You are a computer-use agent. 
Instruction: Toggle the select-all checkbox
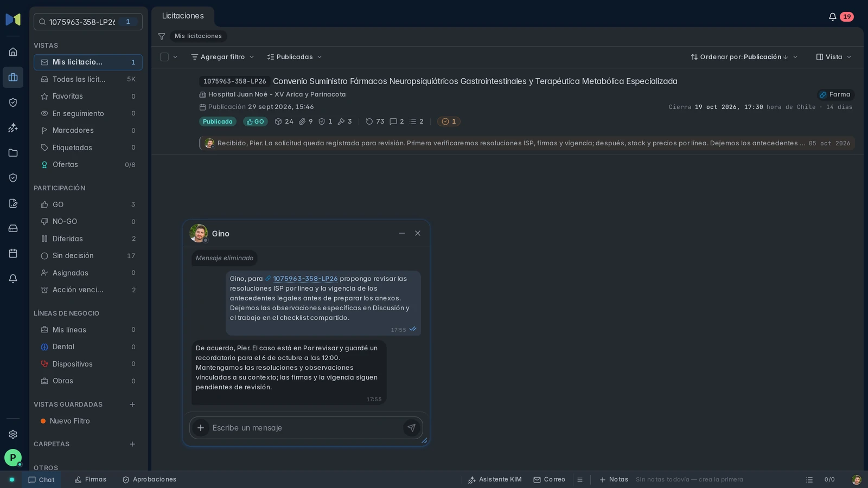164,57
